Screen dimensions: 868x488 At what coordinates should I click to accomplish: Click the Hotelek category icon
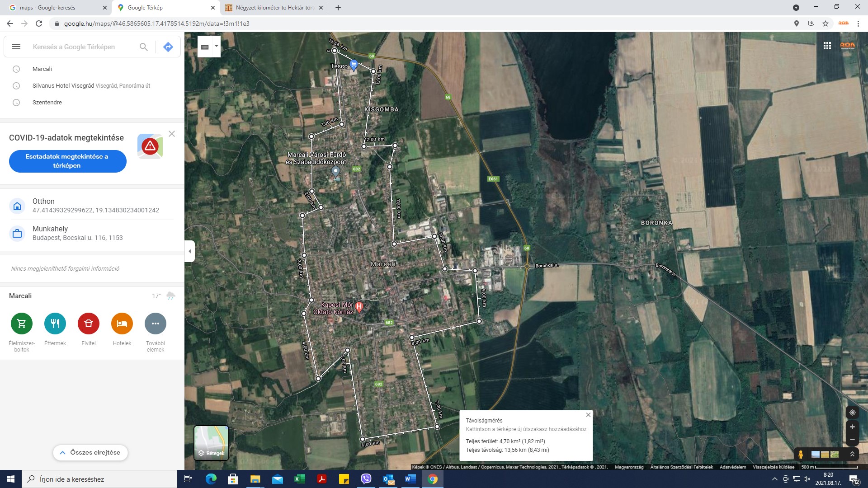122,324
